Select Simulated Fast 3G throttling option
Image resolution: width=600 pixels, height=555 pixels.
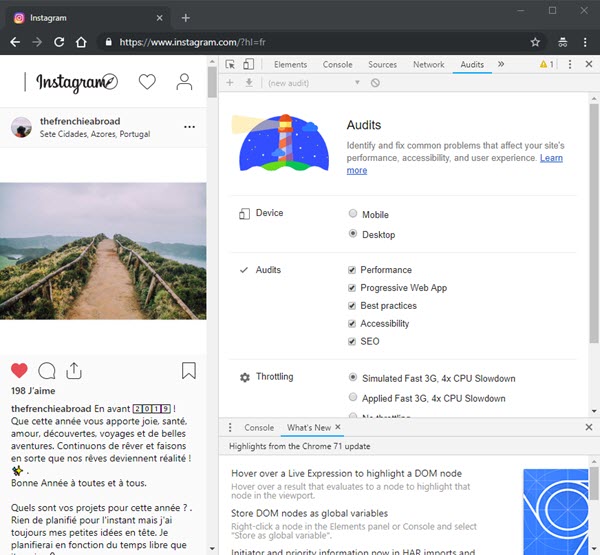[x=353, y=377]
